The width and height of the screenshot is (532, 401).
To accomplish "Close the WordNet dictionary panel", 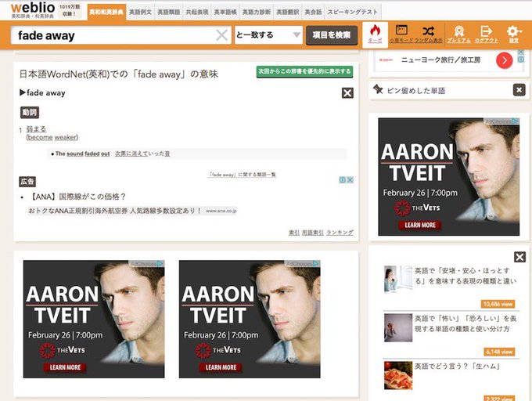I will [347, 92].
